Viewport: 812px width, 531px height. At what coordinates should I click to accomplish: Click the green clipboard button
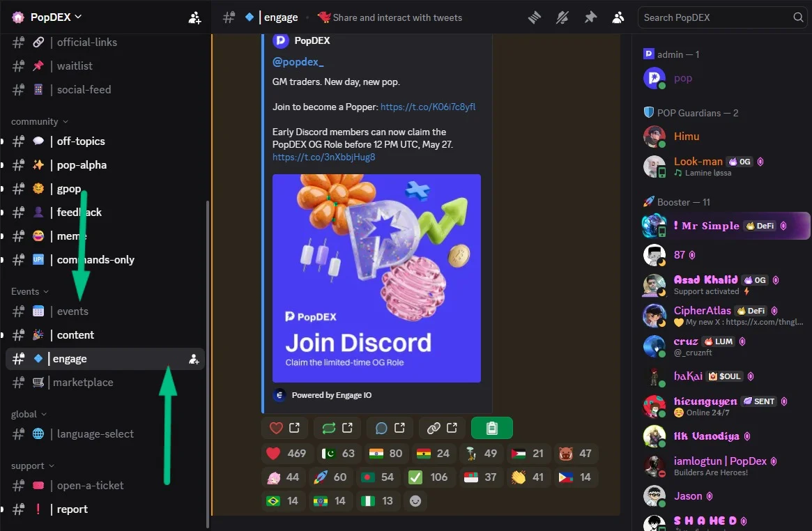point(492,428)
